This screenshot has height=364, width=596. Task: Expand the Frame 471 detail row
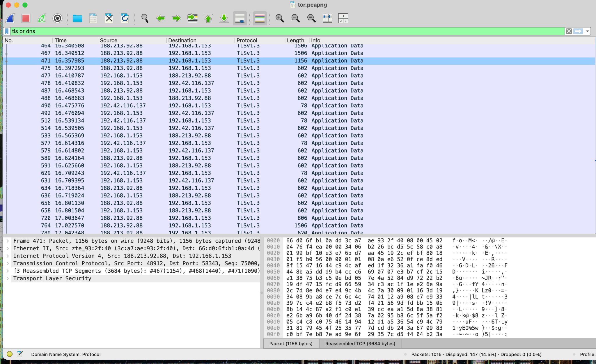(8, 241)
